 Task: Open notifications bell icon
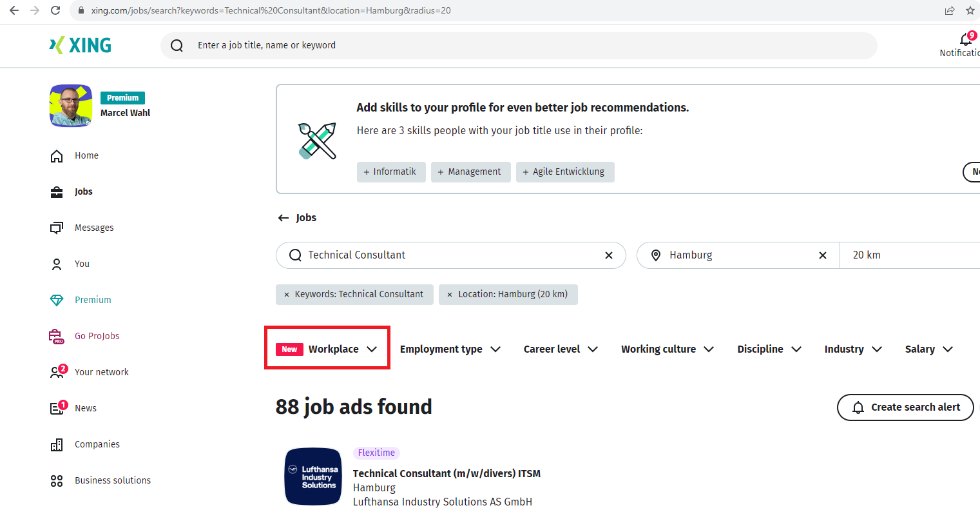(965, 40)
